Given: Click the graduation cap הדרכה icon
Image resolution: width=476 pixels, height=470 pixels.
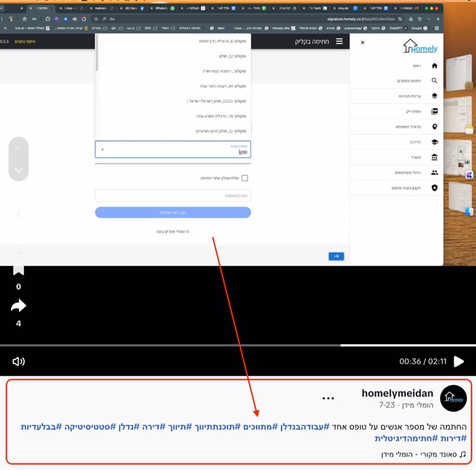Looking at the screenshot, I should click(x=434, y=142).
